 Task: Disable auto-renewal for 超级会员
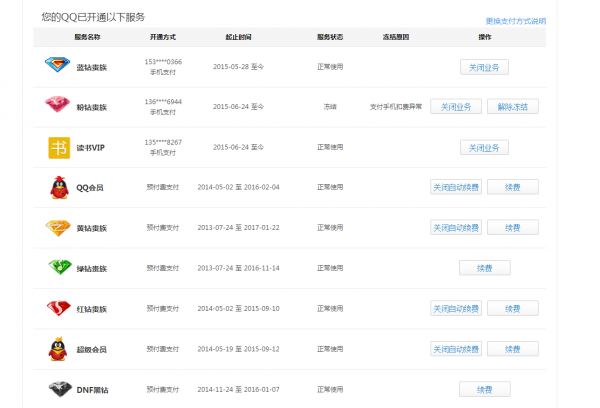point(456,349)
